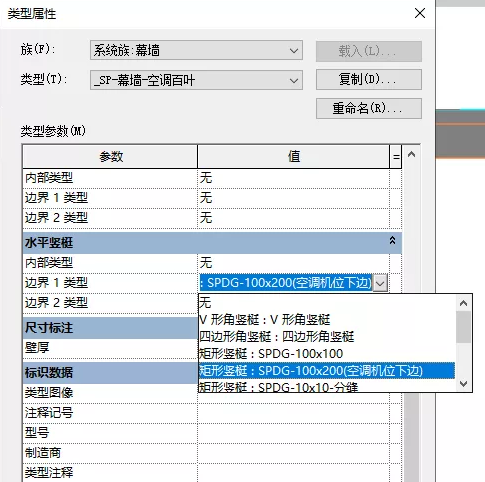Image resolution: width=485 pixels, height=482 pixels.
Task: Select the 尺寸标注 group header
Action: (x=111, y=328)
